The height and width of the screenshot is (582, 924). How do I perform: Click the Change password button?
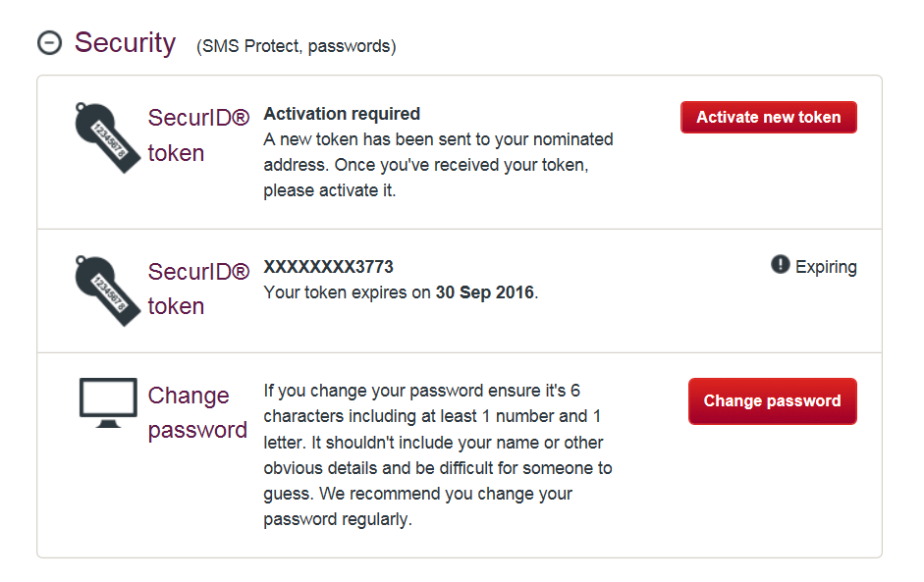(772, 401)
